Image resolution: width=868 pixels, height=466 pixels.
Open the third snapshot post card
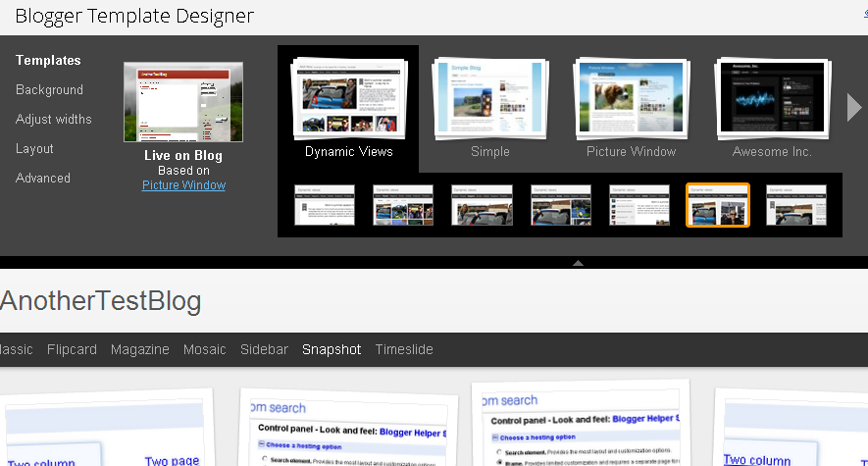(x=581, y=423)
